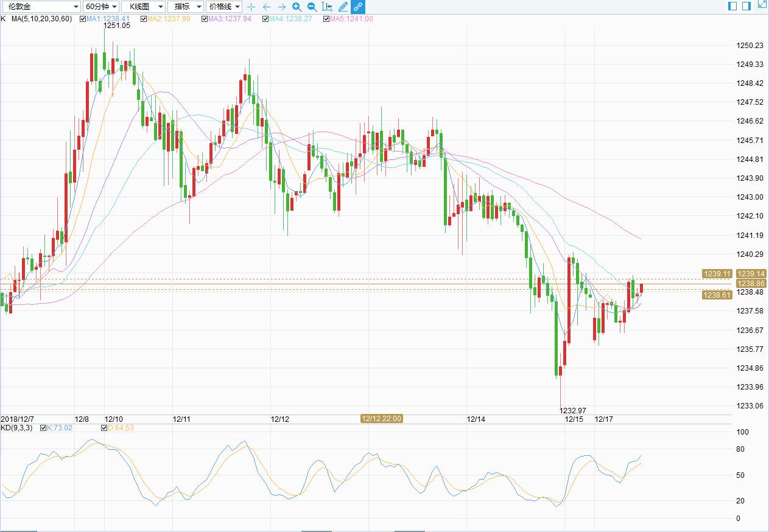Open the 指标 indicators menu

tap(186, 7)
